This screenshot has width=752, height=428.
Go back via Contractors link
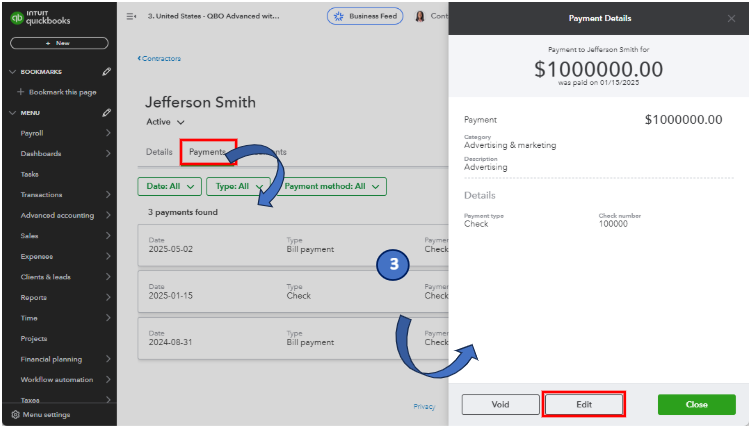(159, 59)
